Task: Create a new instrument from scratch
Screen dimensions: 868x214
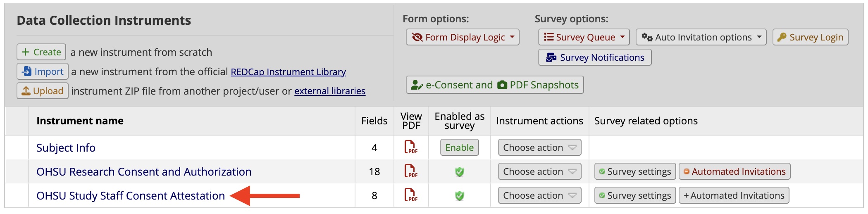Action: [41, 52]
